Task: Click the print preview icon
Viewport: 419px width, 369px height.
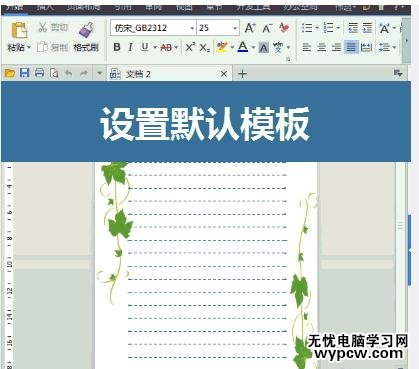Action: pos(54,73)
